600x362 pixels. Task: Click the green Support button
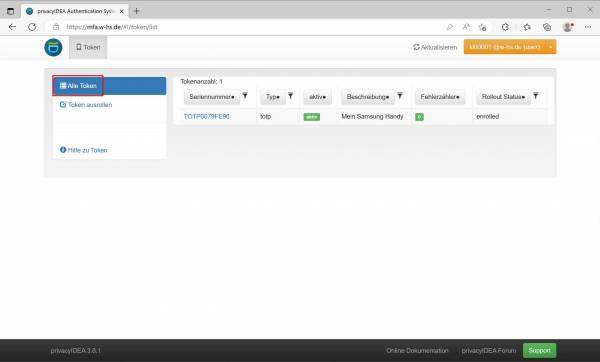click(540, 351)
